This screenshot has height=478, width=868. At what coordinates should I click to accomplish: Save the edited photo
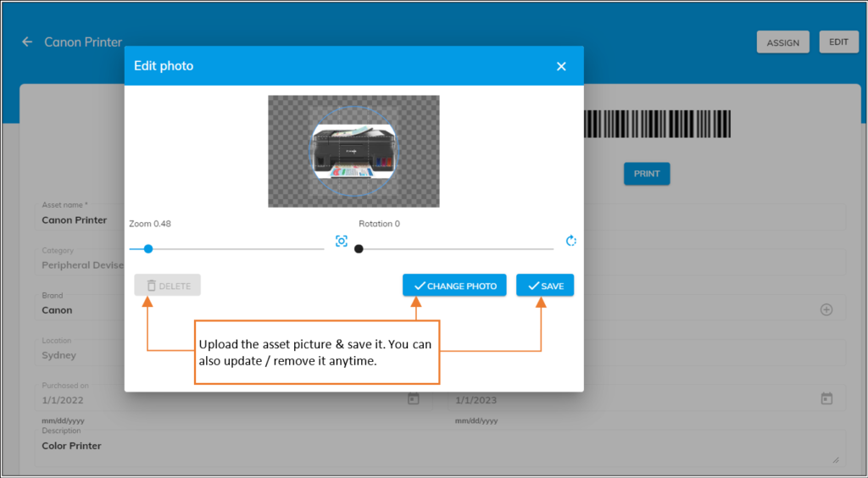click(545, 286)
